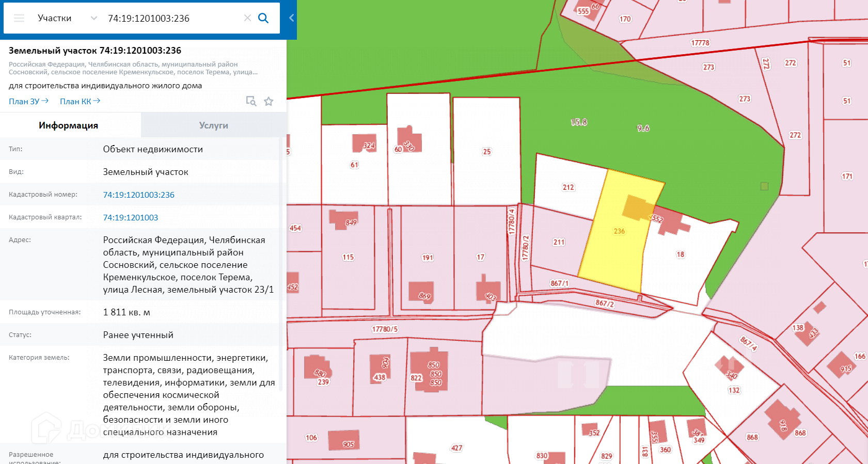Screen dimensions: 868x464
Task: Click parcel 191 on the map
Action: point(428,258)
